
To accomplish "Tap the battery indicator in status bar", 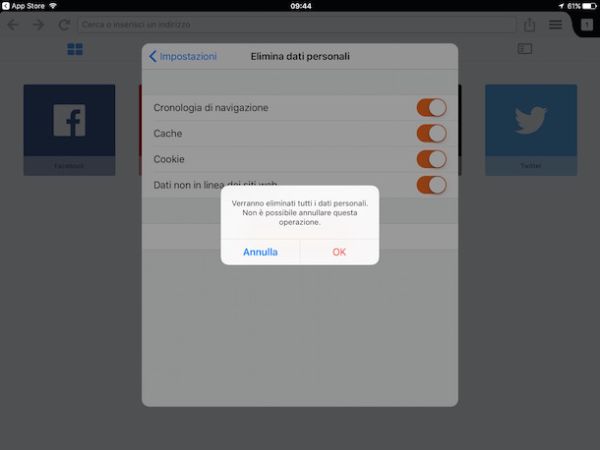I will [585, 5].
